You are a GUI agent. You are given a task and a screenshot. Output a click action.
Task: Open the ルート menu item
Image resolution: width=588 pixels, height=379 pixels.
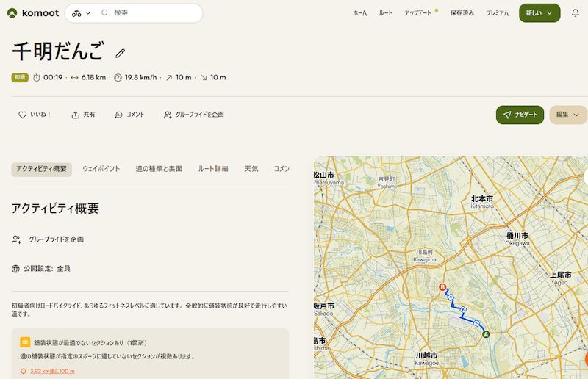click(385, 13)
